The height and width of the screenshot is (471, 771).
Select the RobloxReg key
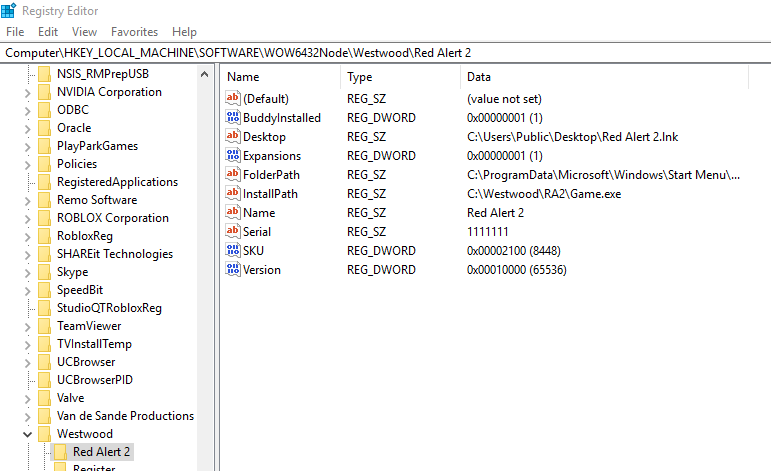coord(85,236)
